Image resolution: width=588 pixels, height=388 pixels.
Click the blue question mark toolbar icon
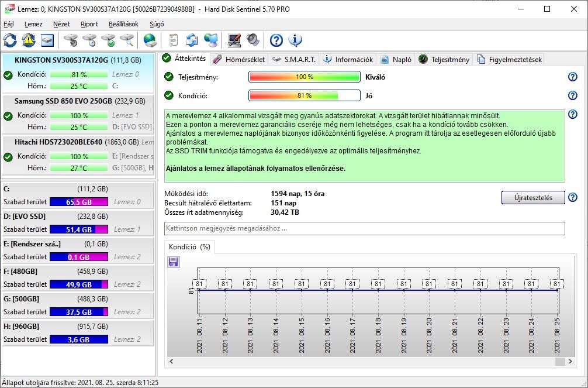point(276,40)
